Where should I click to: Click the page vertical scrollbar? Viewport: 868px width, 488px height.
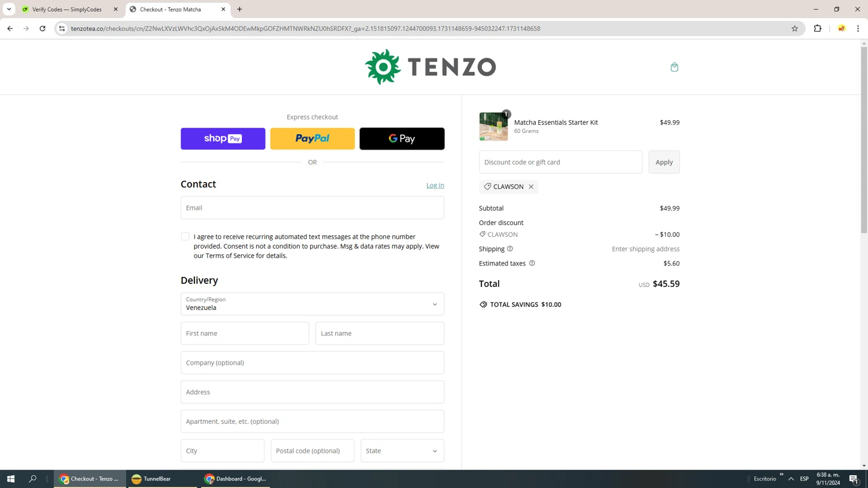(x=864, y=140)
